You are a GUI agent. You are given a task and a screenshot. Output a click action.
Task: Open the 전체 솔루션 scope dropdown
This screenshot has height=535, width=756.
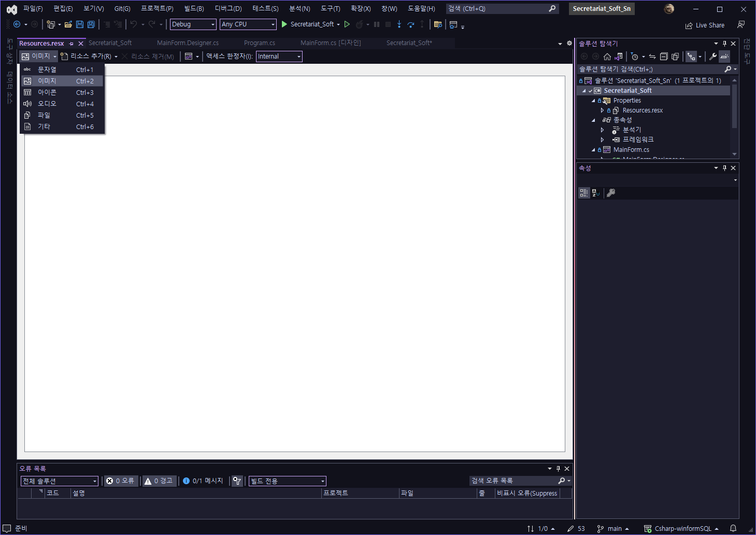(60, 481)
